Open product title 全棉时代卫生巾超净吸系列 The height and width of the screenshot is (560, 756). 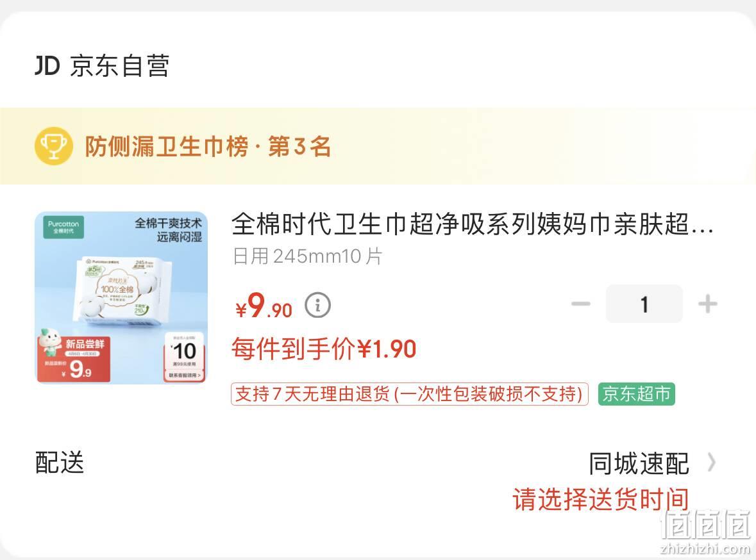(473, 225)
